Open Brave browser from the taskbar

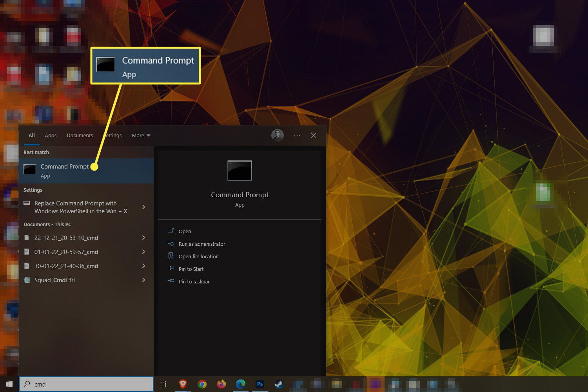[x=183, y=384]
